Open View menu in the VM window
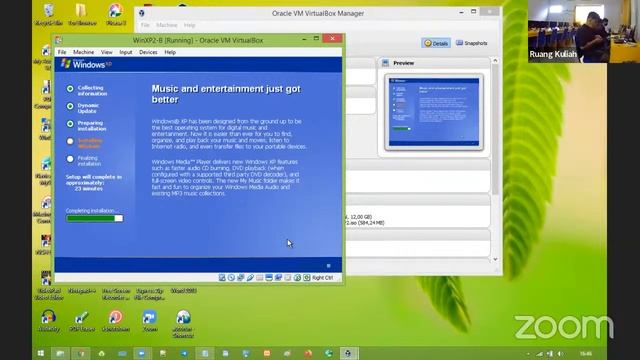The image size is (640, 360). (107, 52)
